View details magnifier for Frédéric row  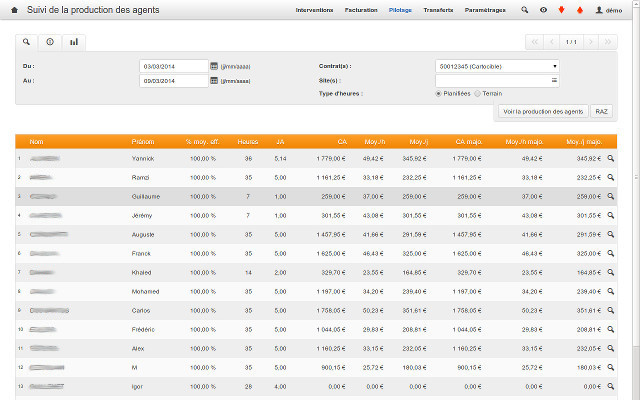[x=611, y=329]
